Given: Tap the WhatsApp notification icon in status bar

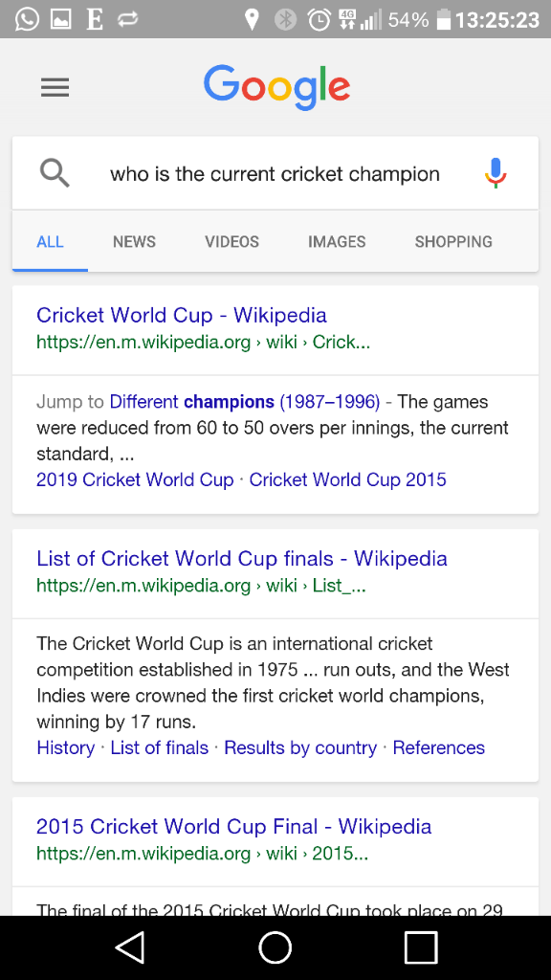Looking at the screenshot, I should click(27, 19).
